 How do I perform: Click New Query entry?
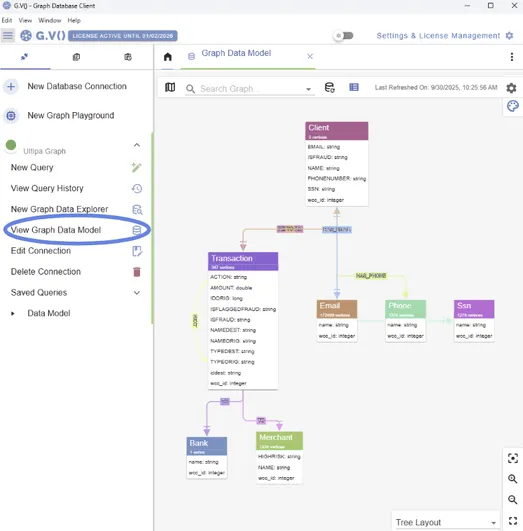point(32,168)
